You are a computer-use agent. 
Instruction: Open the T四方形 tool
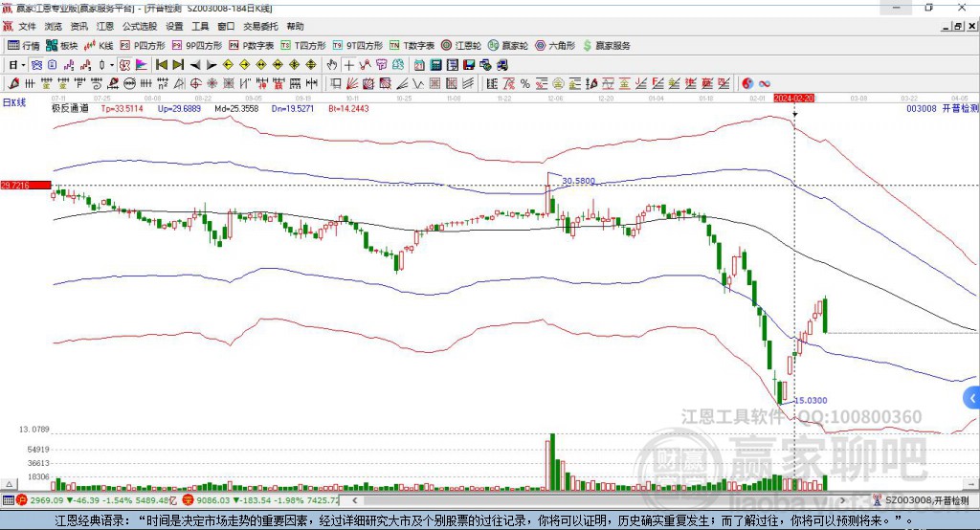coord(303,46)
